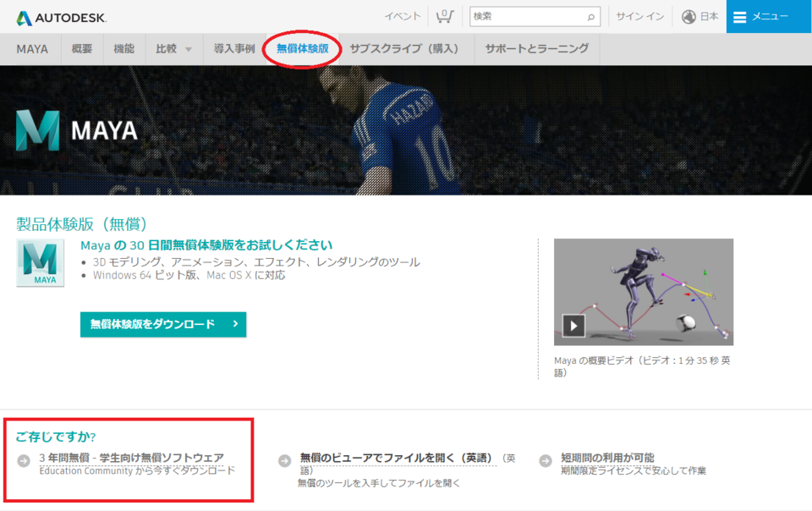Click the サインイン link

(x=640, y=17)
